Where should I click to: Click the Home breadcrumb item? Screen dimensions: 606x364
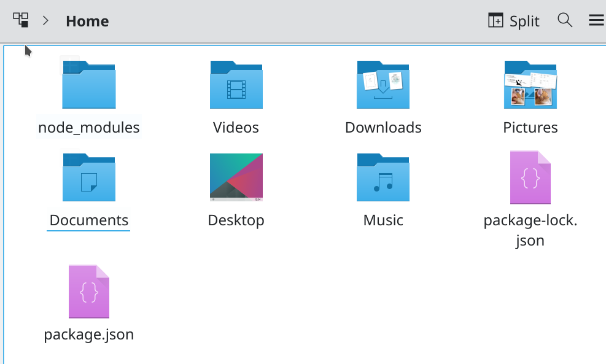[x=87, y=21]
